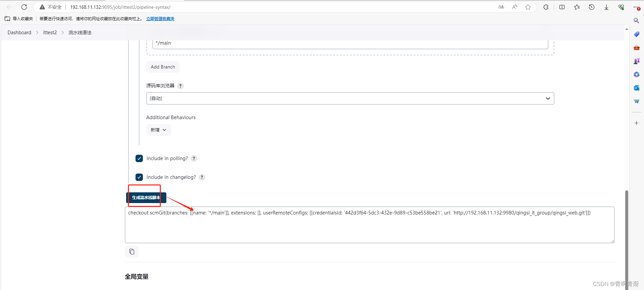Click the 全局变量 heading
The height and width of the screenshot is (290, 644).
click(x=137, y=277)
